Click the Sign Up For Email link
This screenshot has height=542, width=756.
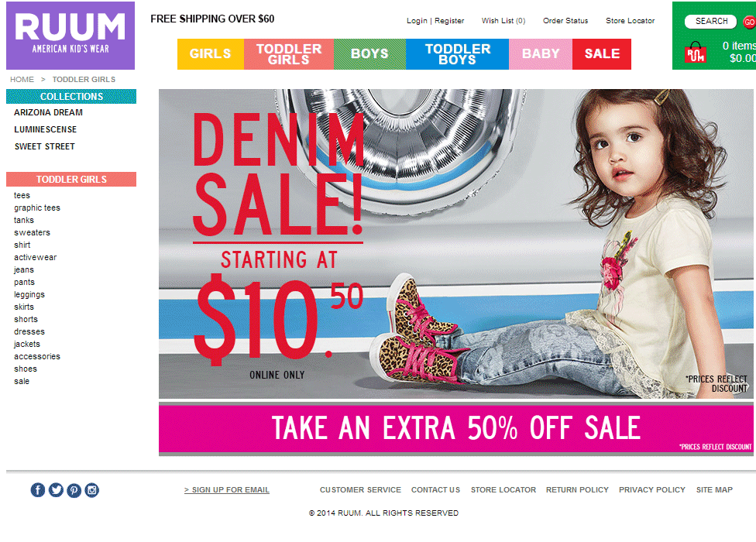[227, 490]
